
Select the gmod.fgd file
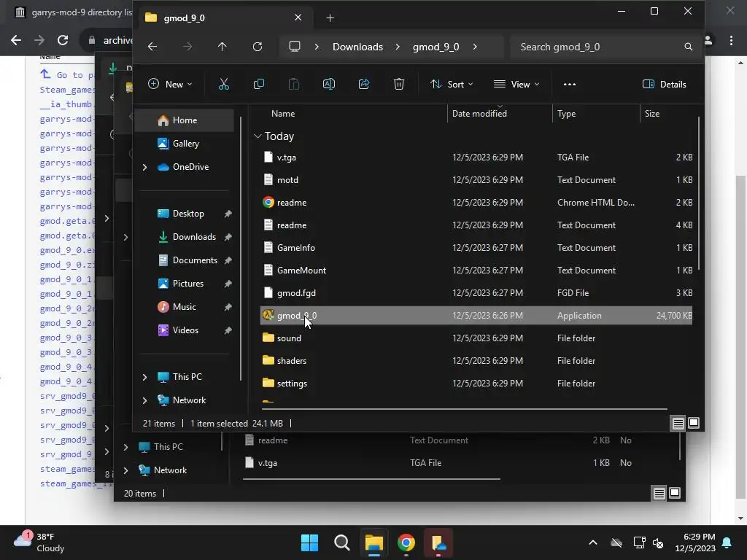coord(476,293)
